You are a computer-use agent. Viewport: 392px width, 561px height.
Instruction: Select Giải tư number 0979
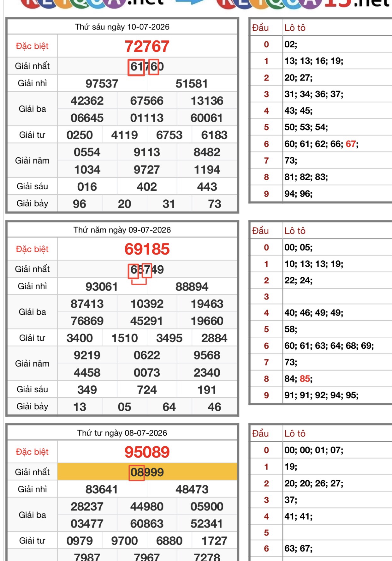[80, 541]
